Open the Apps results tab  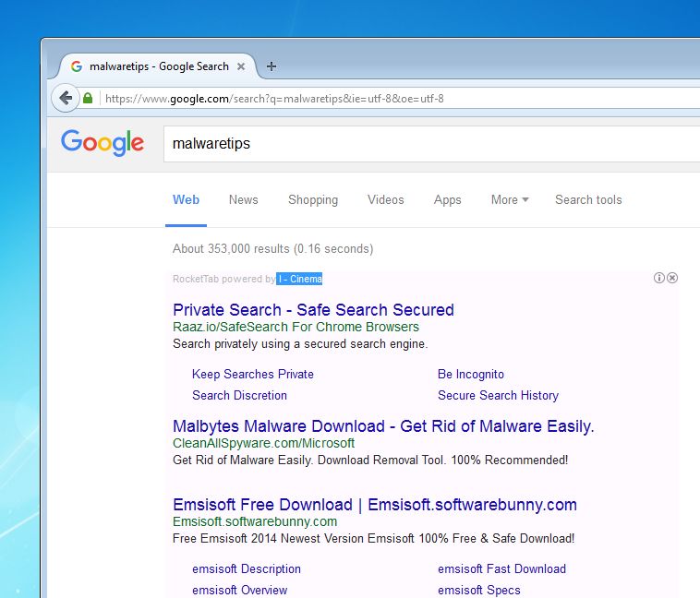448,199
